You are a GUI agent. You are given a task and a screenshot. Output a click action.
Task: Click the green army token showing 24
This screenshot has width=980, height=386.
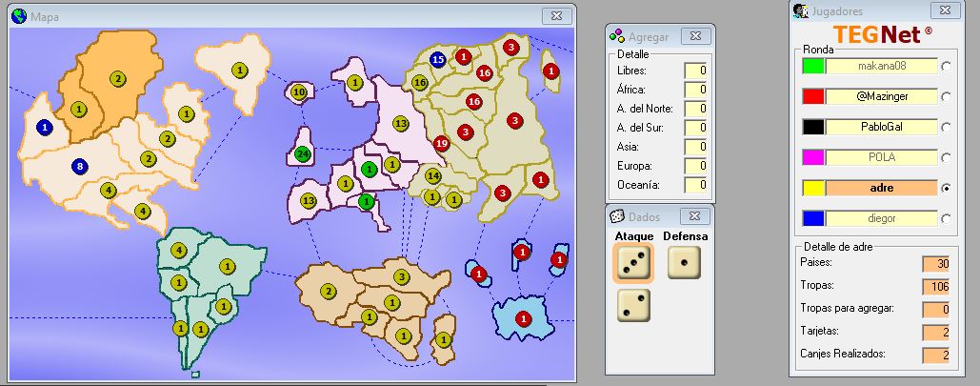(x=304, y=153)
